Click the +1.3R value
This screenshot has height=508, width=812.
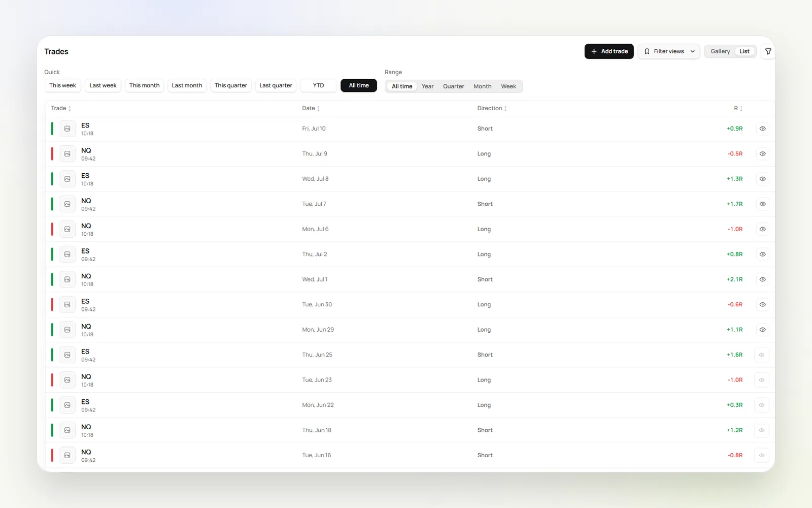[734, 179]
